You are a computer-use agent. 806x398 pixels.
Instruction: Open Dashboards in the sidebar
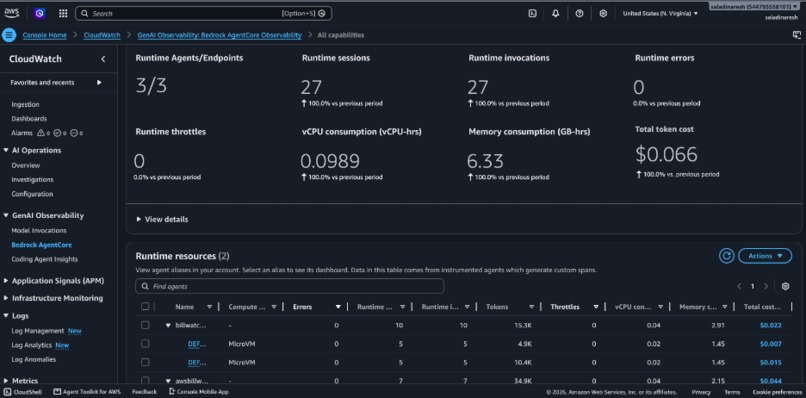(29, 118)
